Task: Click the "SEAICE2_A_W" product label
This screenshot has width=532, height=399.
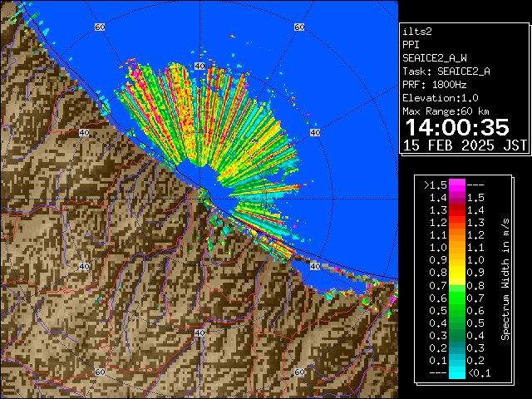Action: coord(435,58)
